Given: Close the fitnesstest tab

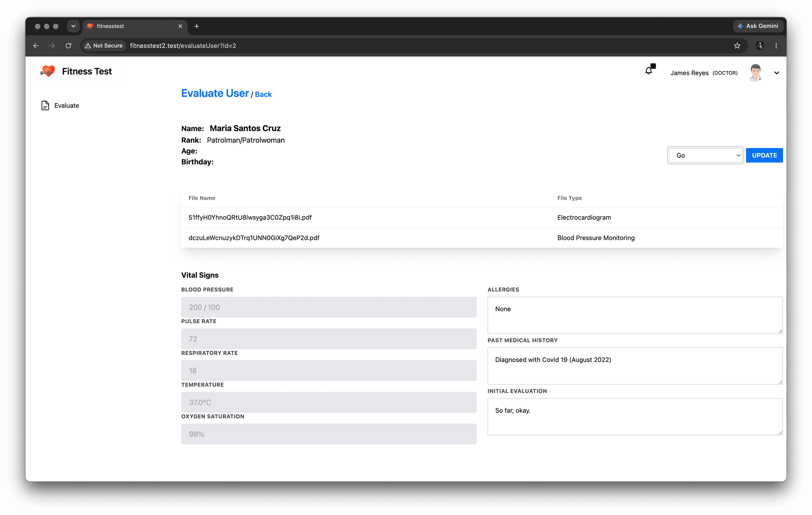Looking at the screenshot, I should click(180, 26).
